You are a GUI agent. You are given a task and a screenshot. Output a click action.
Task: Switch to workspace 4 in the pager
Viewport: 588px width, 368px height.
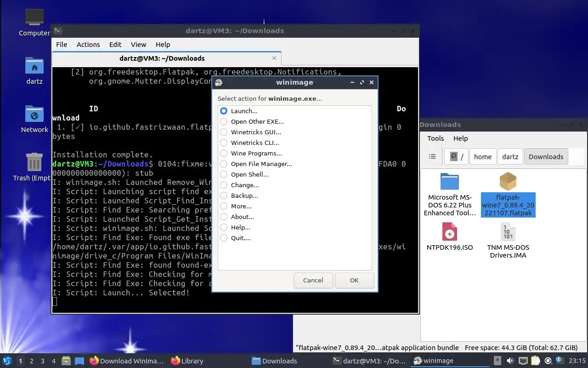[54, 361]
